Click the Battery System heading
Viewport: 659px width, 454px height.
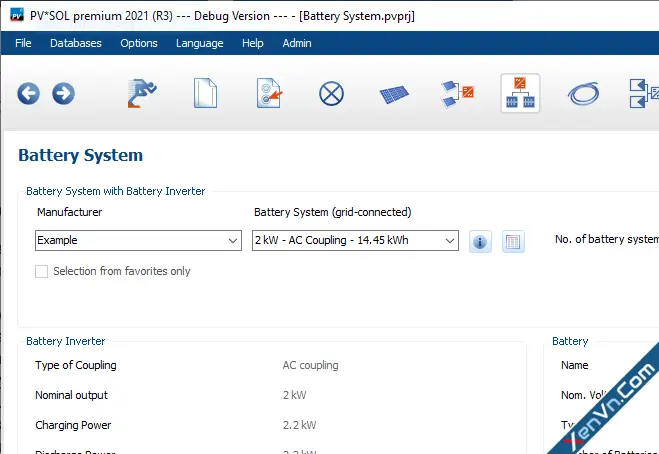click(81, 155)
